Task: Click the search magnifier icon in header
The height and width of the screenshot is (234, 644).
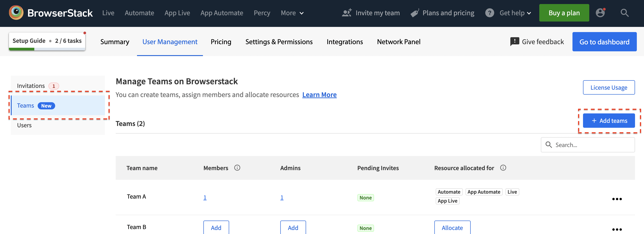Action: (624, 13)
